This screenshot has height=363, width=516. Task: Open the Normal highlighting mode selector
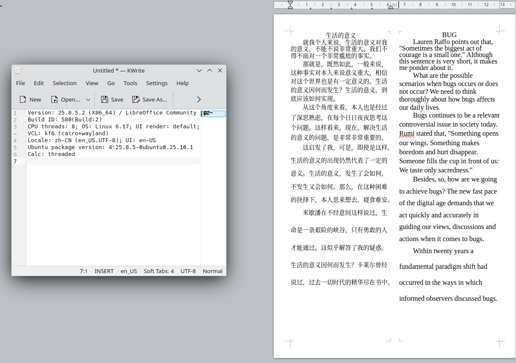(212, 271)
